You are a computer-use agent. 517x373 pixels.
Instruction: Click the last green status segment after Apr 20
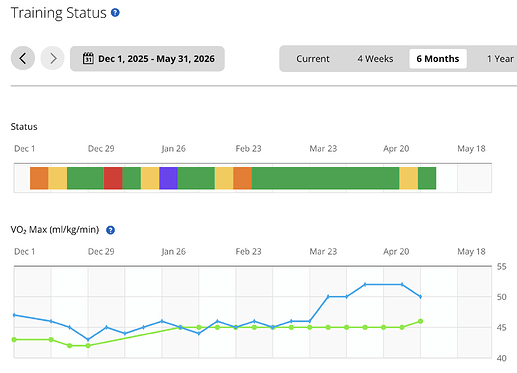[427, 178]
